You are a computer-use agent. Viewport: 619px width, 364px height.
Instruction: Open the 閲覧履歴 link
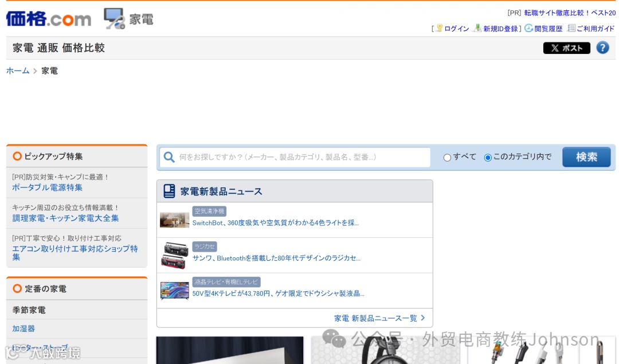pyautogui.click(x=549, y=29)
